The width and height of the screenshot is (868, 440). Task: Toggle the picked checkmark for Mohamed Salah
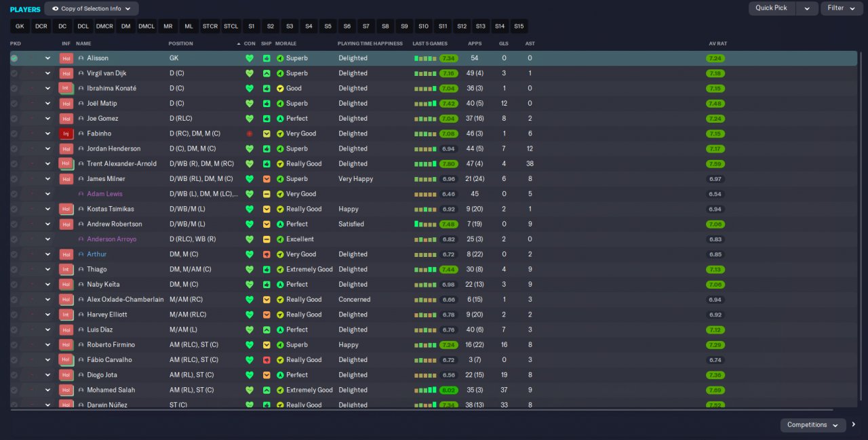tap(14, 390)
